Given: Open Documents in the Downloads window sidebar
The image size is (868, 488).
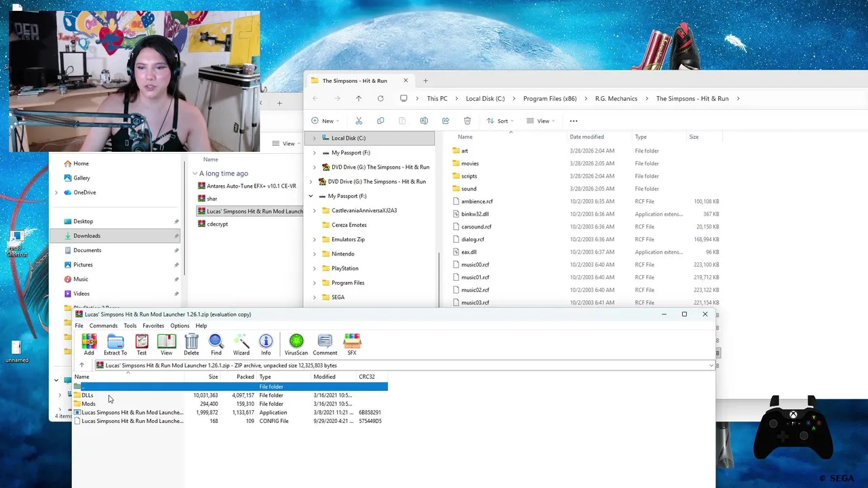Looking at the screenshot, I should pos(87,250).
